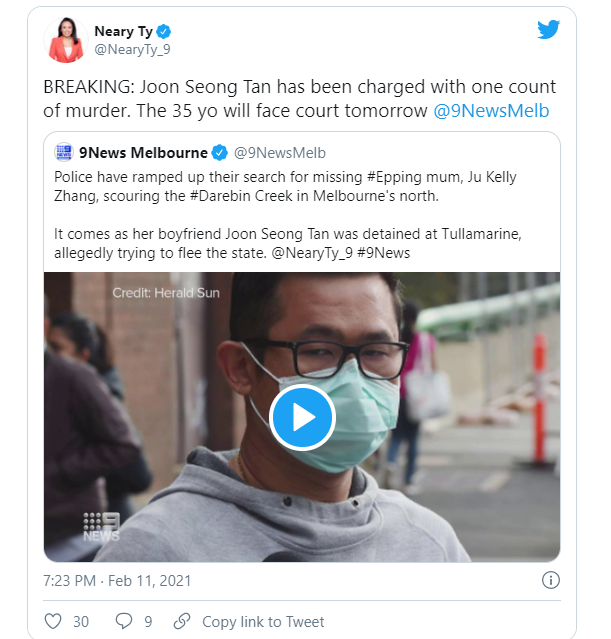Click the like count number 30

pos(80,621)
